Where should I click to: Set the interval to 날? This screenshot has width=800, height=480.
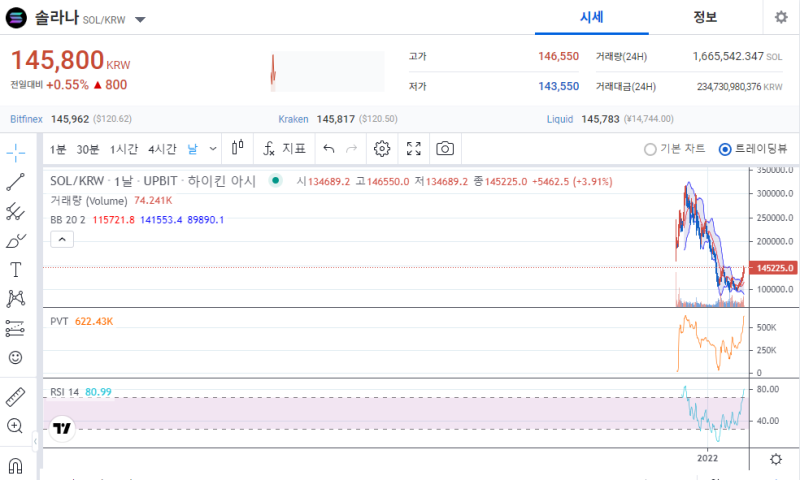(x=192, y=149)
